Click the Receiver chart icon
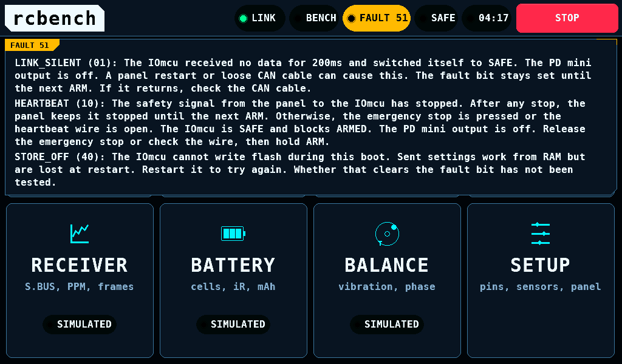 (x=80, y=234)
